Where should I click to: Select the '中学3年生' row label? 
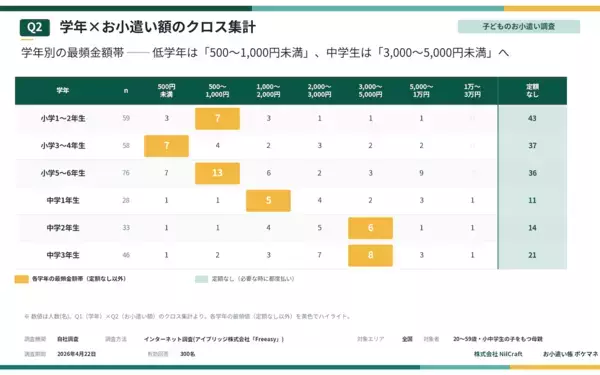coord(63,255)
